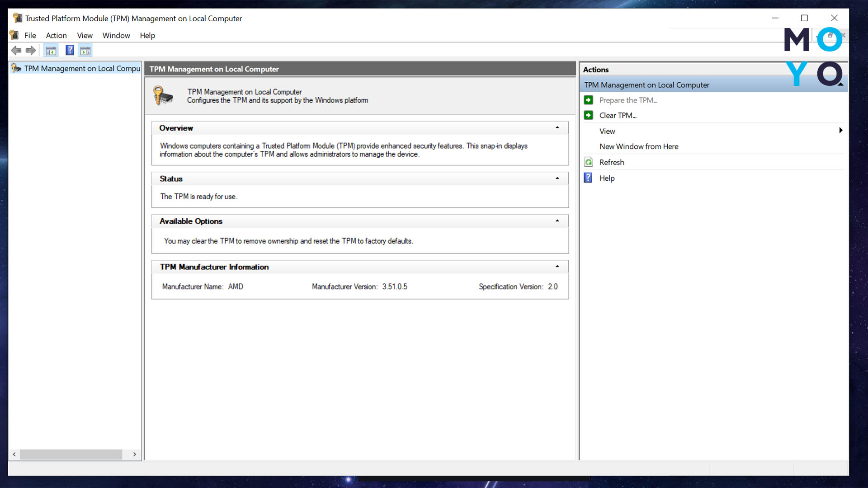The image size is (868, 488).
Task: Click the green Clear TPM arrow icon
Action: (x=588, y=115)
